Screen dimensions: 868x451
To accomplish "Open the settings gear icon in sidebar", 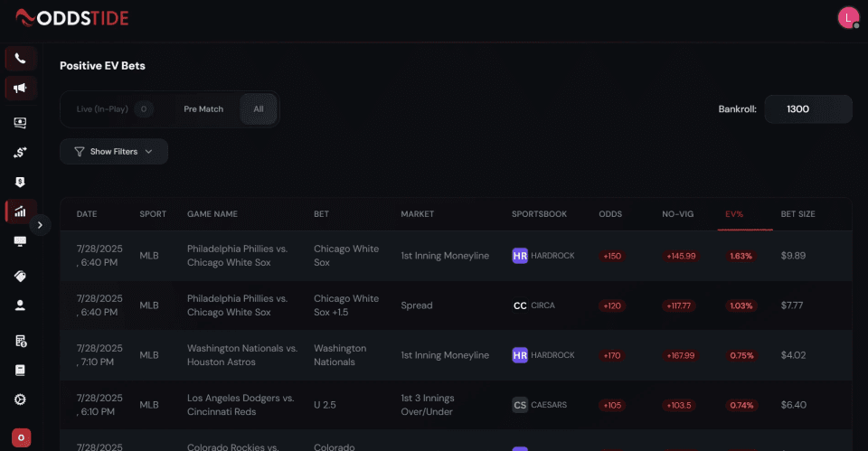I will 20,399.
